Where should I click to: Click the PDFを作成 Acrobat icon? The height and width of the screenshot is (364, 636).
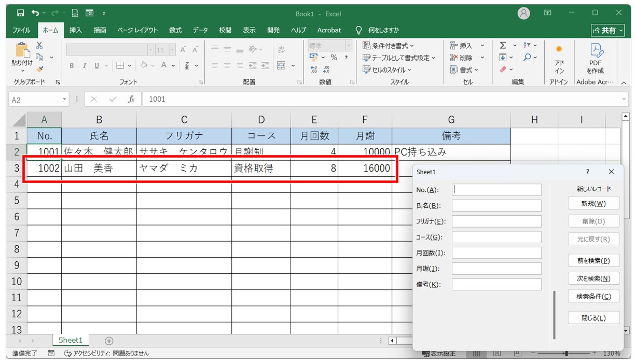595,59
